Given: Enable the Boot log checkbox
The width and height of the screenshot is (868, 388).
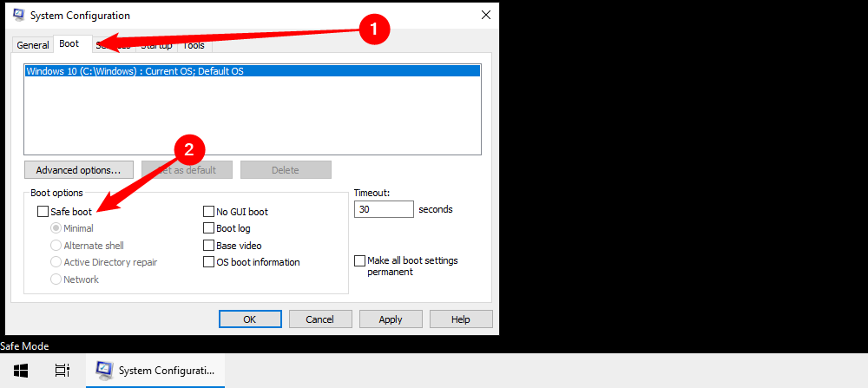Looking at the screenshot, I should [208, 228].
